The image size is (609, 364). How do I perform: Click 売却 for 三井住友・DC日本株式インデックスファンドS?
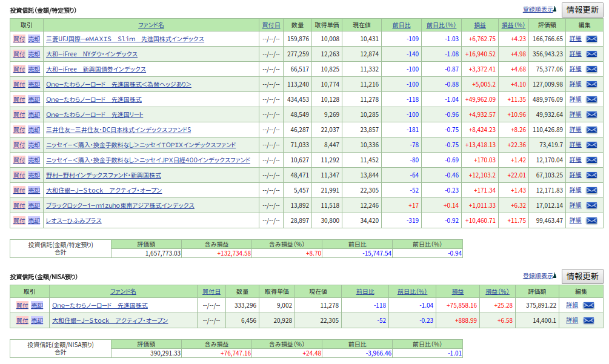click(x=34, y=130)
